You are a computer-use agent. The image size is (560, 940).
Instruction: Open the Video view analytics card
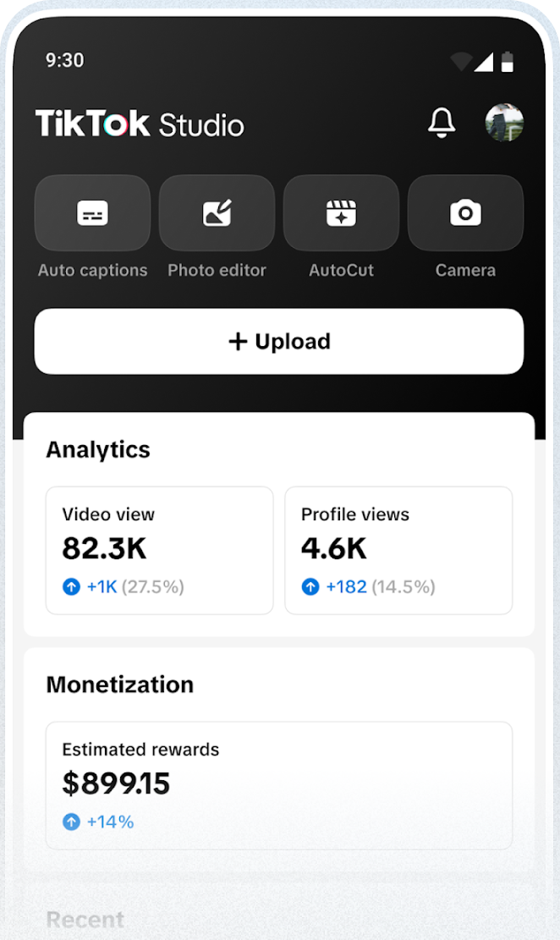pyautogui.click(x=159, y=550)
